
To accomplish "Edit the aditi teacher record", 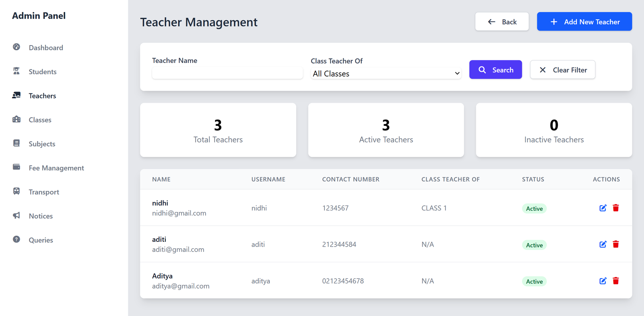I will pos(603,244).
